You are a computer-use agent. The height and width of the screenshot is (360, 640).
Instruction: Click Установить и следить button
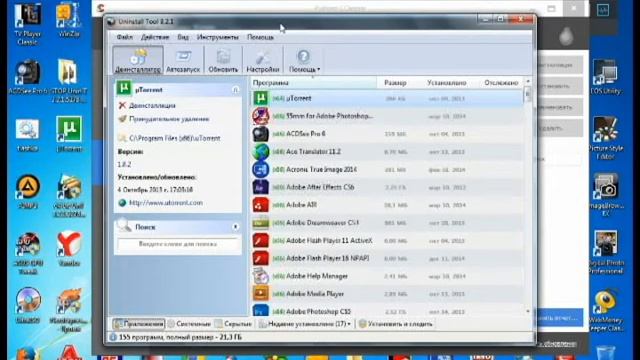click(396, 324)
